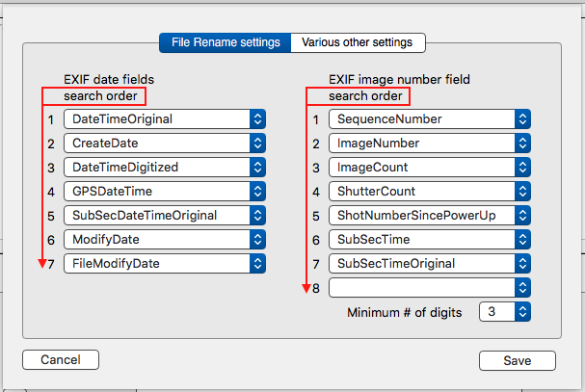585x392 pixels.
Task: Switch to the File Rename settings tab
Action: [226, 42]
